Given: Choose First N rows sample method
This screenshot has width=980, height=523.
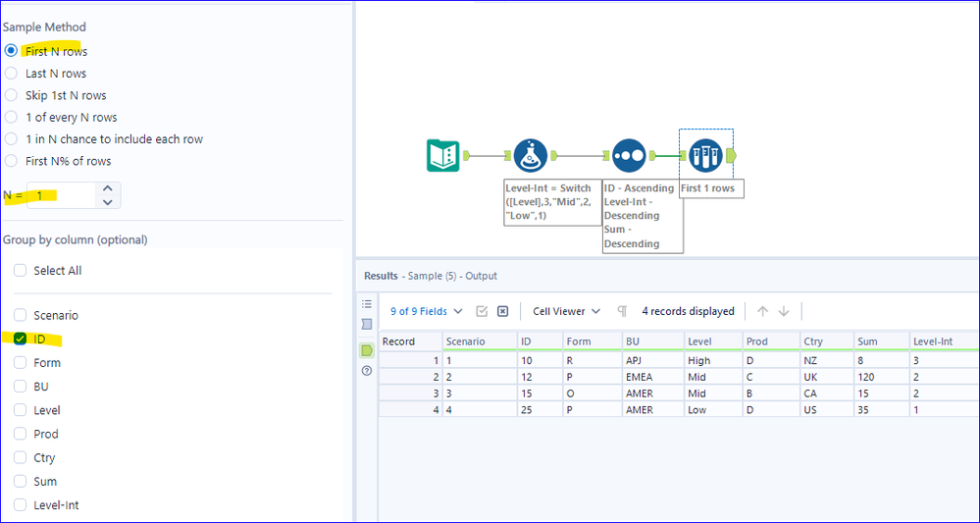Looking at the screenshot, I should pos(11,51).
